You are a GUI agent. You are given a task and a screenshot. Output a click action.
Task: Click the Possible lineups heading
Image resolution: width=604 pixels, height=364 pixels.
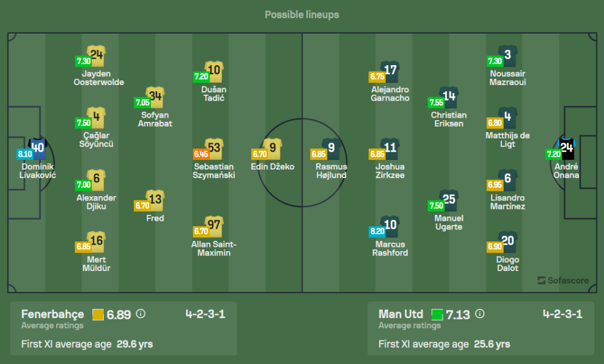point(302,14)
